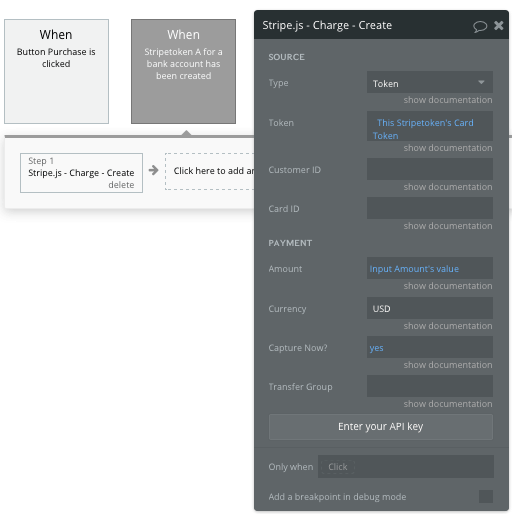Show documentation for Transfer Group
512x514 pixels.
pos(448,404)
